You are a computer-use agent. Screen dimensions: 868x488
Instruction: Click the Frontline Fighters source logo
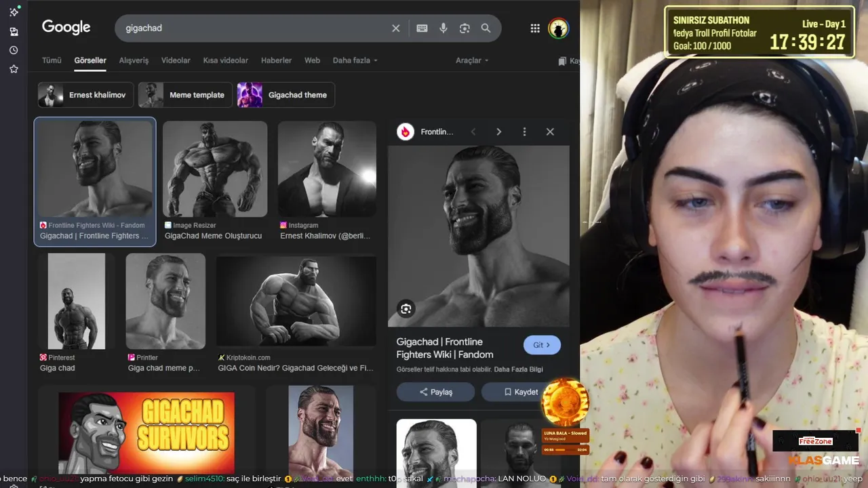[406, 132]
